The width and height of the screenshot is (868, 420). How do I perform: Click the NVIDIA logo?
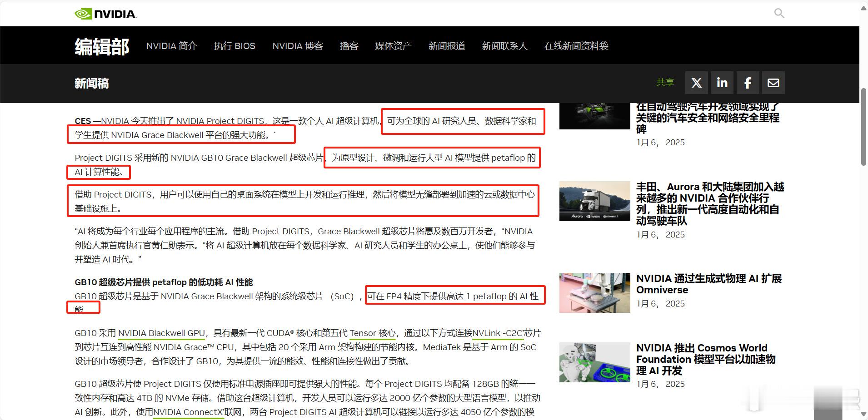coord(106,14)
